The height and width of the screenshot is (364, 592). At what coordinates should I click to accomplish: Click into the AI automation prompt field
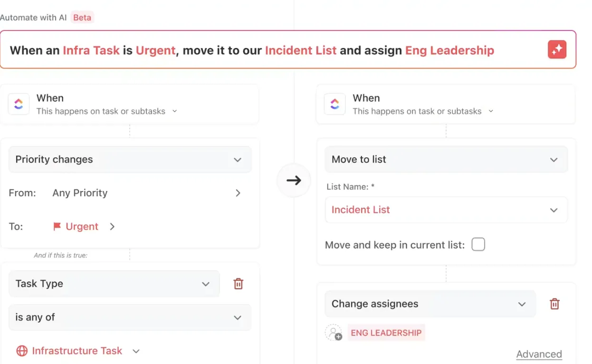[288, 50]
